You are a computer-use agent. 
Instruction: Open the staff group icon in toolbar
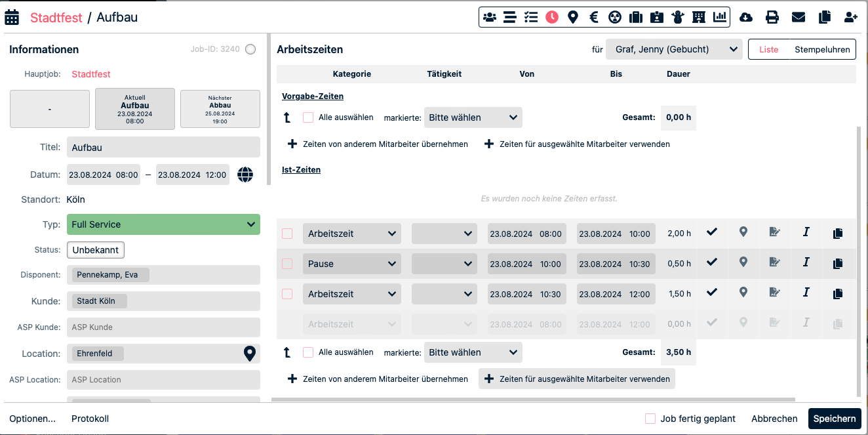(x=490, y=18)
